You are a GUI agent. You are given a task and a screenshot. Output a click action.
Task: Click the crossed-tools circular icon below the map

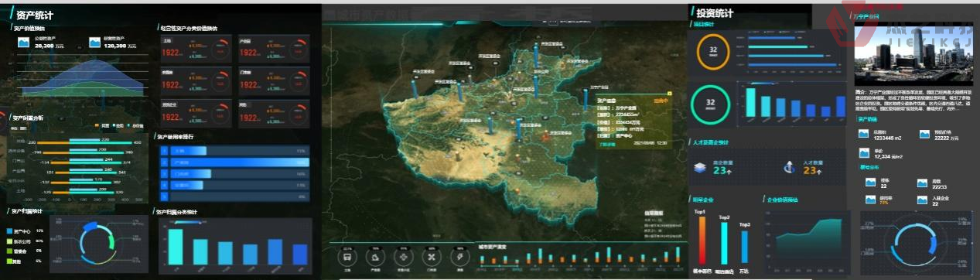click(x=432, y=256)
